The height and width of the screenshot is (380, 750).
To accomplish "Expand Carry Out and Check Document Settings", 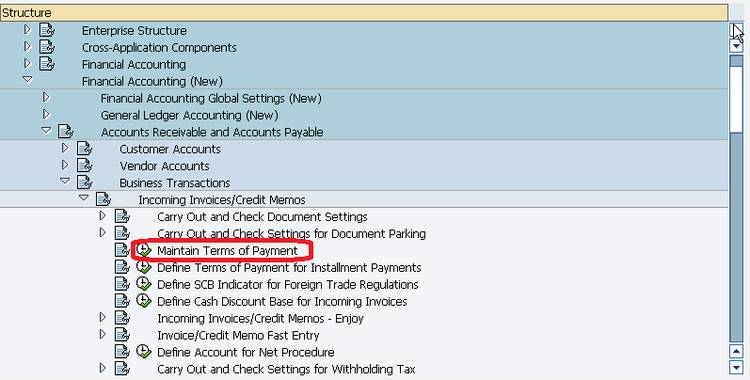I will pos(102,216).
